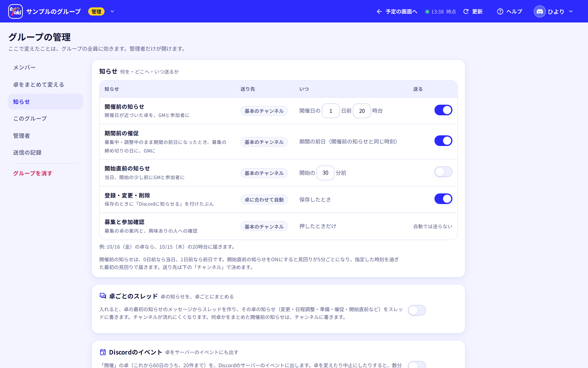Click the 時台 hour field showing 20
The image size is (588, 368).
362,111
